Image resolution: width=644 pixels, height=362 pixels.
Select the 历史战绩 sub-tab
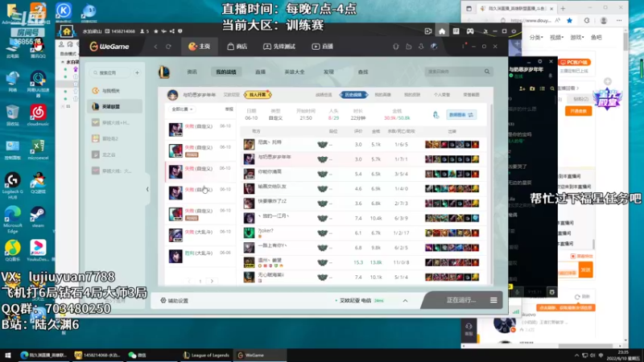(x=353, y=95)
